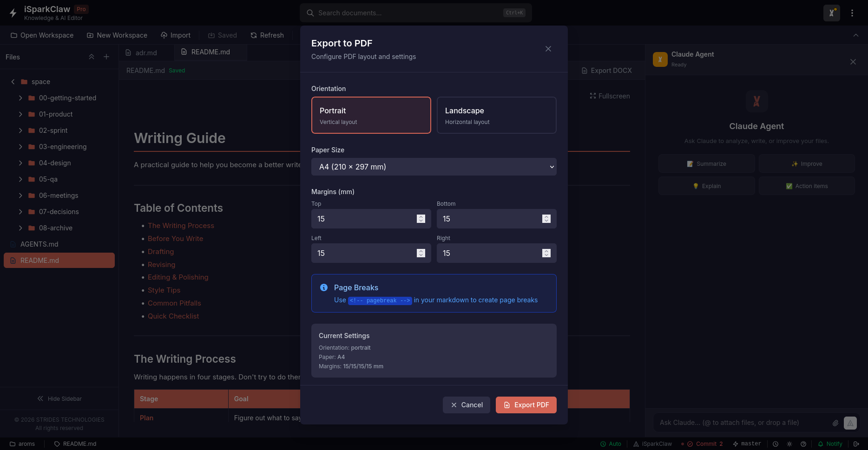Open the user avatar icon top right
This screenshot has width=868, height=450.
coord(831,13)
